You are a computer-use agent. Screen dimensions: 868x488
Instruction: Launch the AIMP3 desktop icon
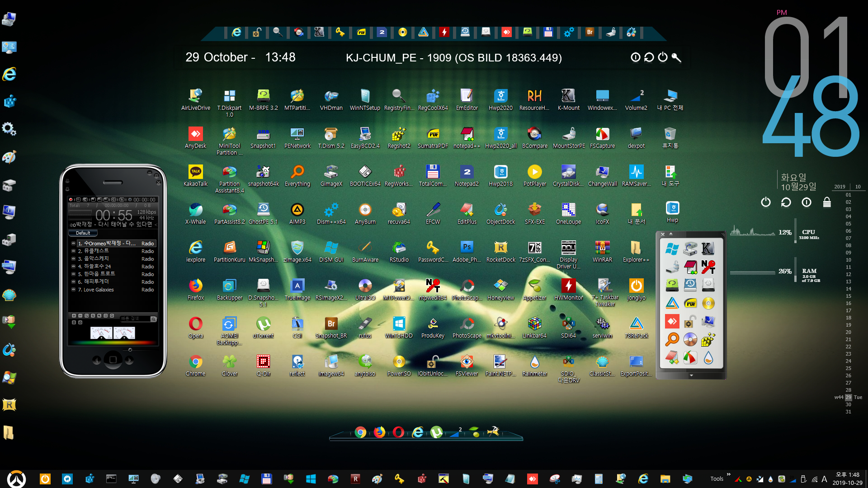[x=297, y=214]
